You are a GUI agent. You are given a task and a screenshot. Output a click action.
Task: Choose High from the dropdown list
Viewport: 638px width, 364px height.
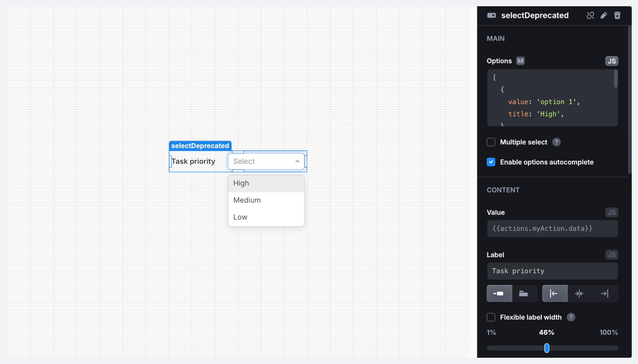pyautogui.click(x=266, y=183)
